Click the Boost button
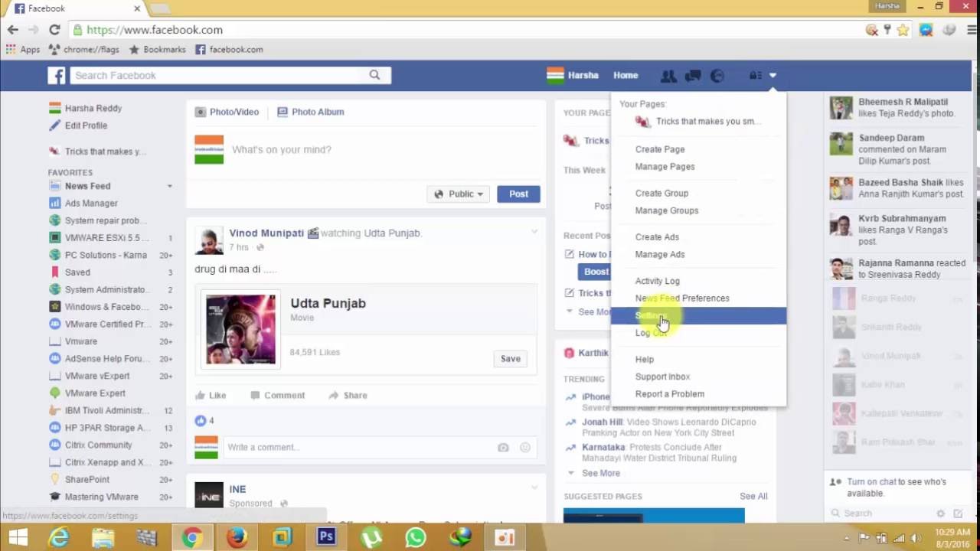Screen dimensions: 980x551 595,272
